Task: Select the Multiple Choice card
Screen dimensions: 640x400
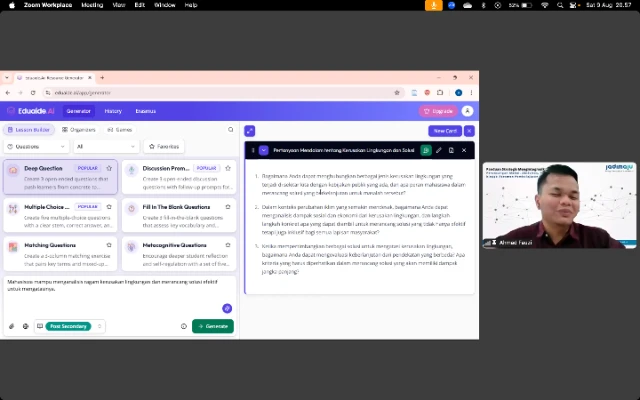Action: pos(60,215)
